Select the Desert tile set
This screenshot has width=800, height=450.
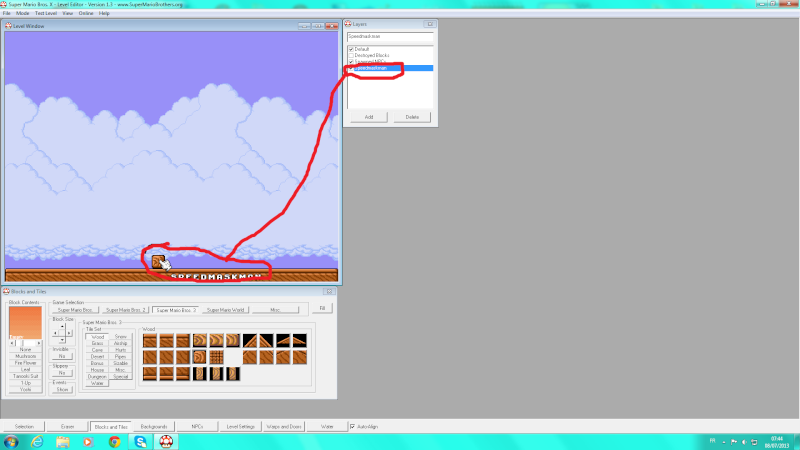tap(97, 357)
